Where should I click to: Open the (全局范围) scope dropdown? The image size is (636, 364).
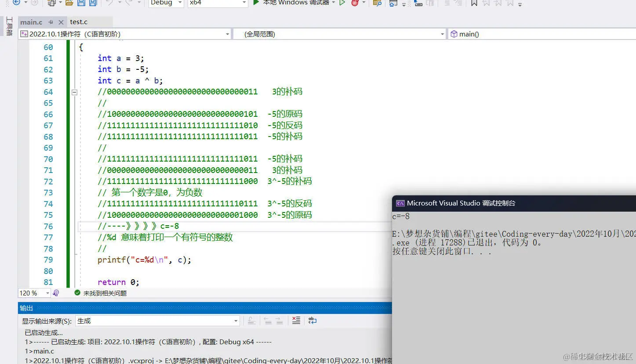[x=339, y=34]
